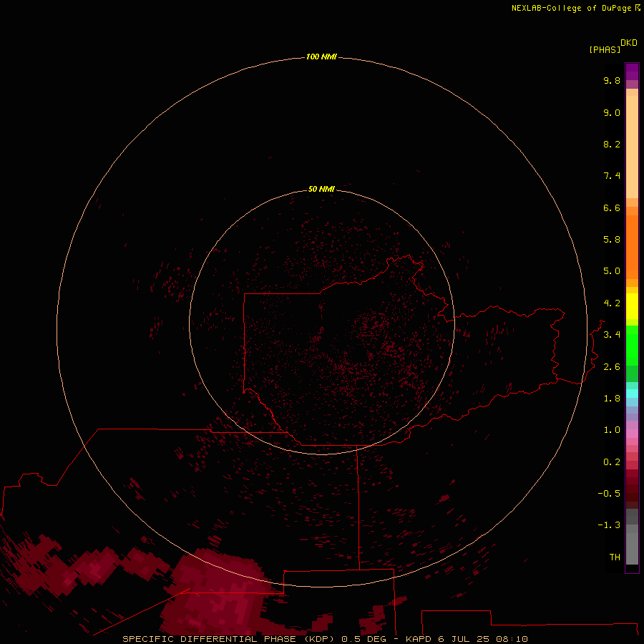
Task: Select the 5.8 value on the color scale
Action: pos(612,240)
